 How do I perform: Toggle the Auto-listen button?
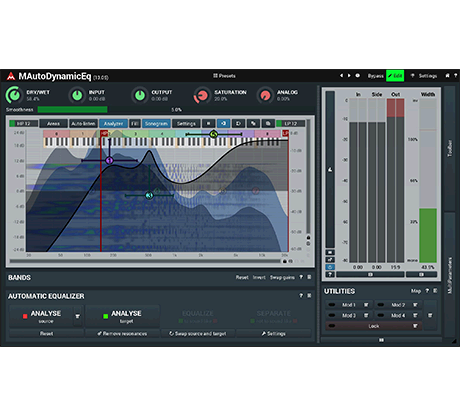click(x=83, y=124)
